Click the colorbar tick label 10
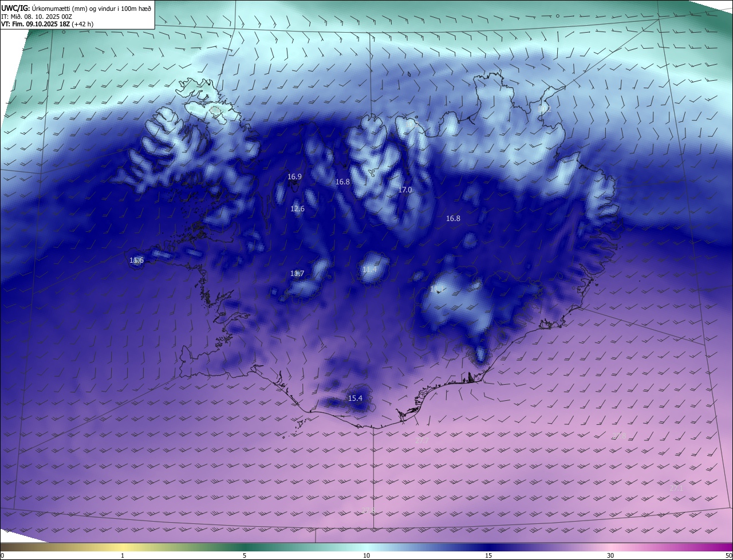Viewport: 733px width, 560px height. (x=366, y=555)
